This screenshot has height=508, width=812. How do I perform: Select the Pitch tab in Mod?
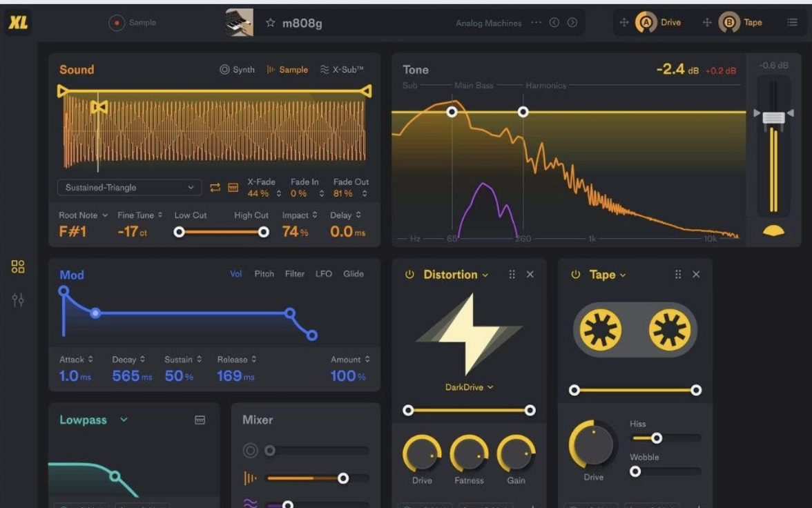(x=264, y=274)
